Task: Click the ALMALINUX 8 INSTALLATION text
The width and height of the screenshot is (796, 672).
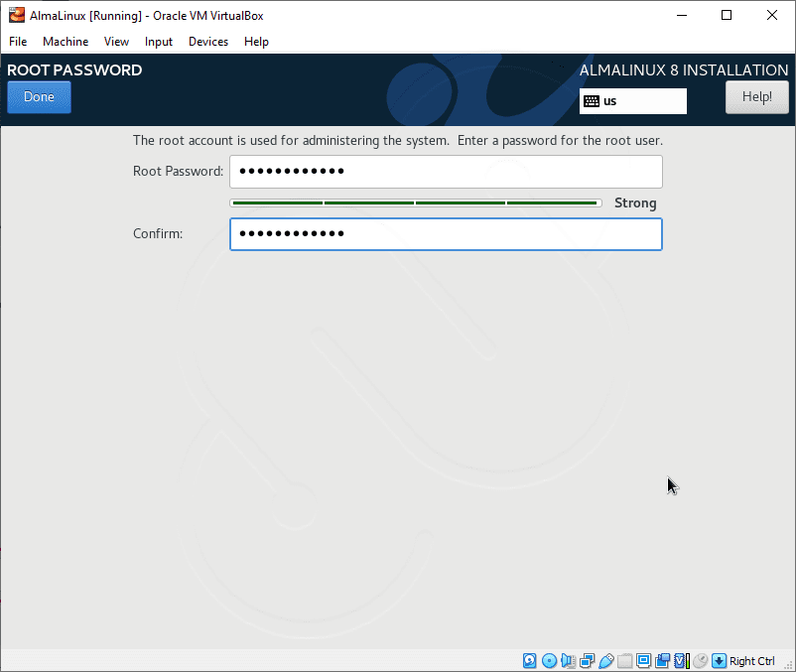Action: pyautogui.click(x=684, y=70)
